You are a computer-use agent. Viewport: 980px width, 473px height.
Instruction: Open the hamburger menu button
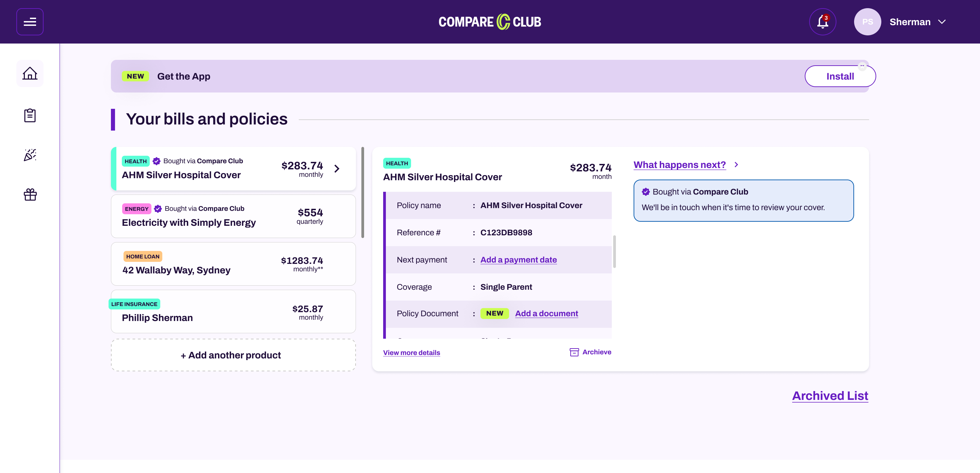(x=30, y=22)
